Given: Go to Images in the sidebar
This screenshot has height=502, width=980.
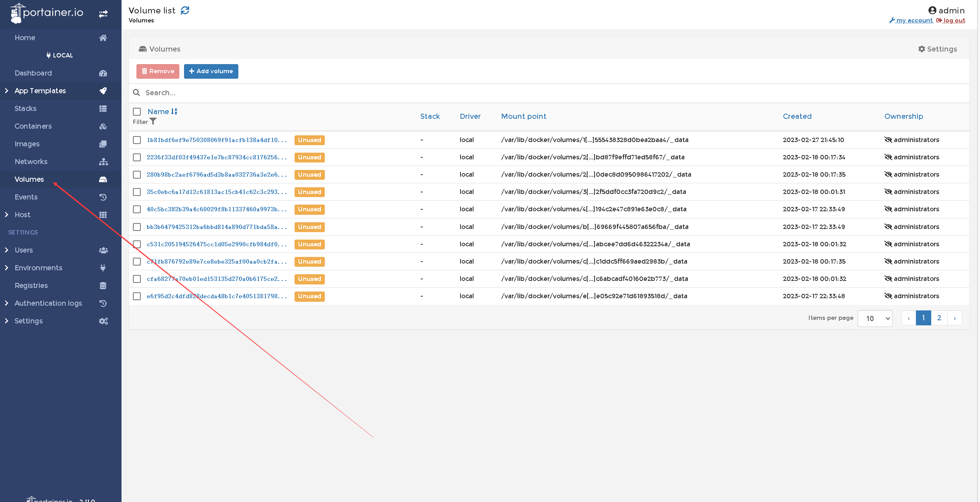Looking at the screenshot, I should coord(27,144).
